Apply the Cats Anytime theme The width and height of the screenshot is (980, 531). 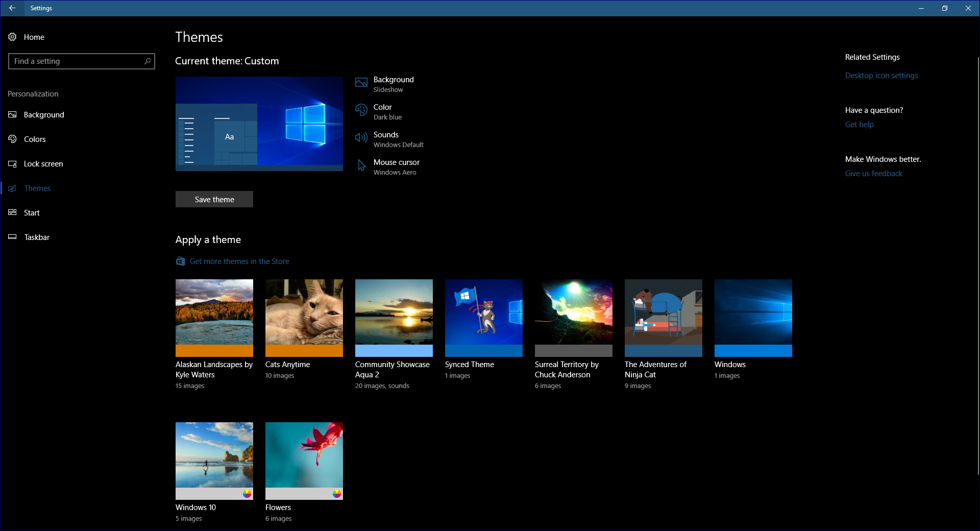coord(304,318)
